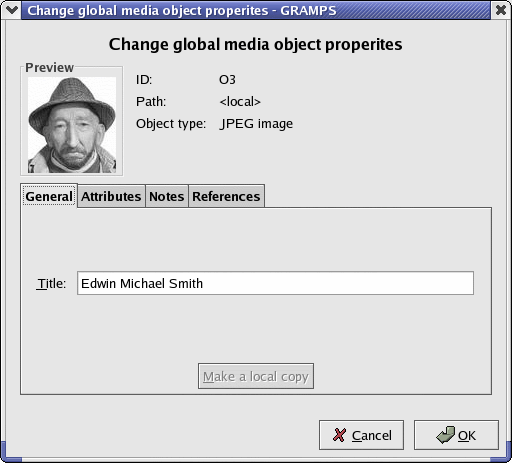
Task: Click the dialog heading Change global media object properites
Action: click(255, 45)
